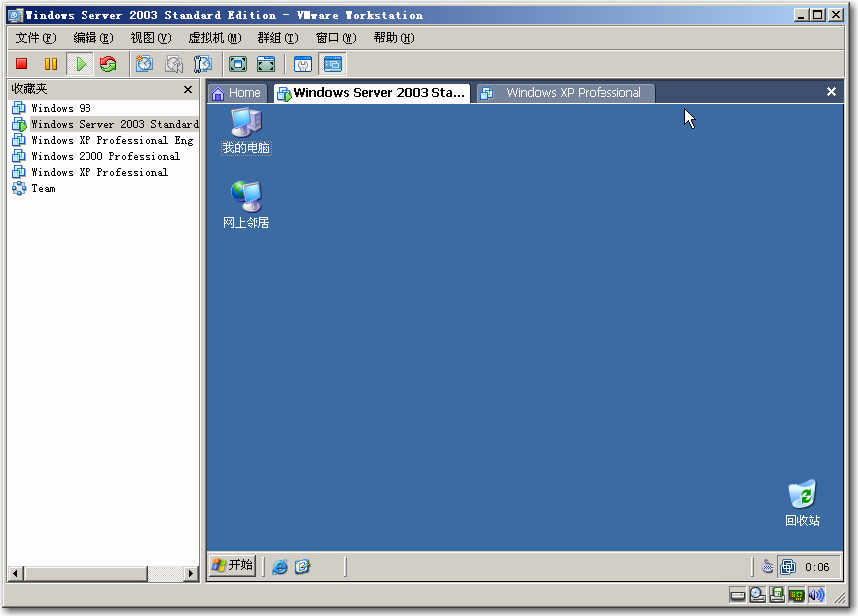This screenshot has height=616, width=858.
Task: Power on the VM with the green play icon
Action: point(80,64)
